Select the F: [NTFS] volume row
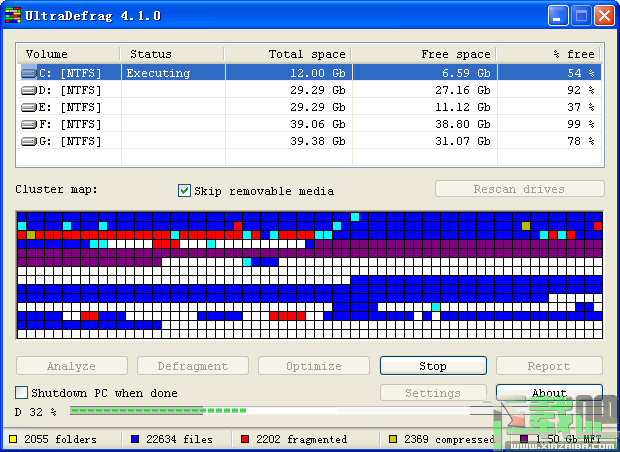The width and height of the screenshot is (620, 452). [x=309, y=125]
